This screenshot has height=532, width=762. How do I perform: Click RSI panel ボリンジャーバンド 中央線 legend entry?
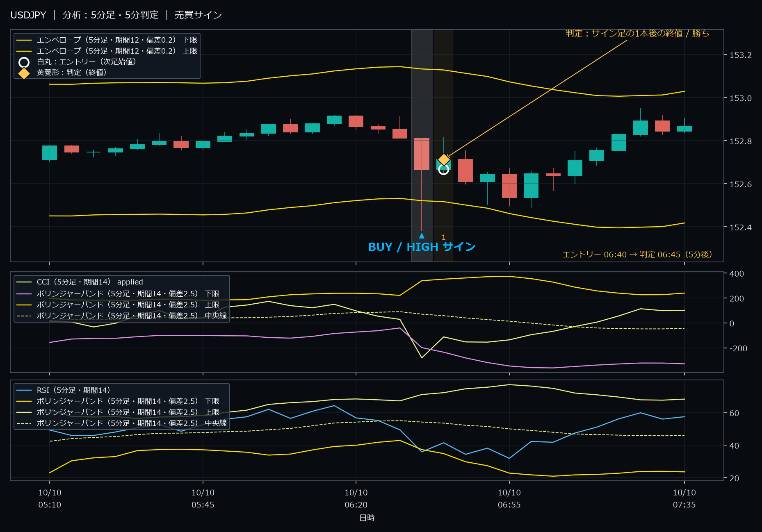pyautogui.click(x=121, y=423)
